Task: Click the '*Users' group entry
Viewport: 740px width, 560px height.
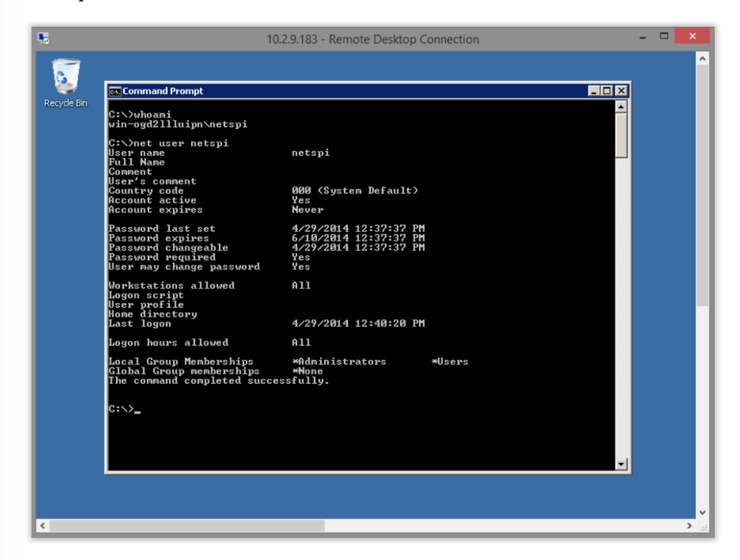Action: [x=450, y=362]
